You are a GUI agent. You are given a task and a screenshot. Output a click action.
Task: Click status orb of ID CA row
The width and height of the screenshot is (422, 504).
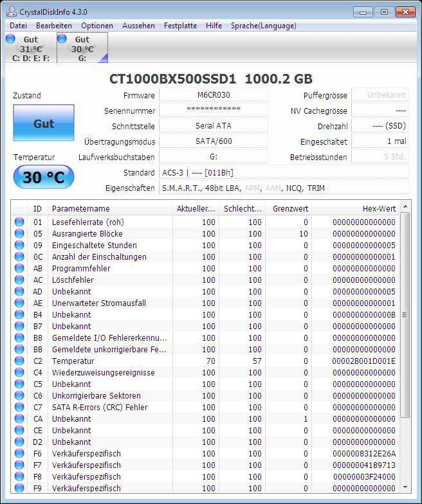point(19,419)
